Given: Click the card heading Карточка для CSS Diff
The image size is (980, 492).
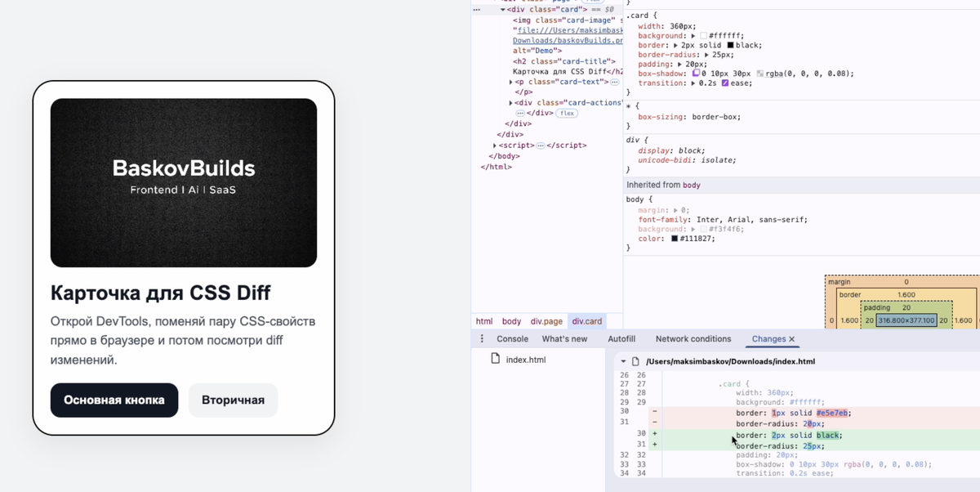Looking at the screenshot, I should click(x=160, y=293).
